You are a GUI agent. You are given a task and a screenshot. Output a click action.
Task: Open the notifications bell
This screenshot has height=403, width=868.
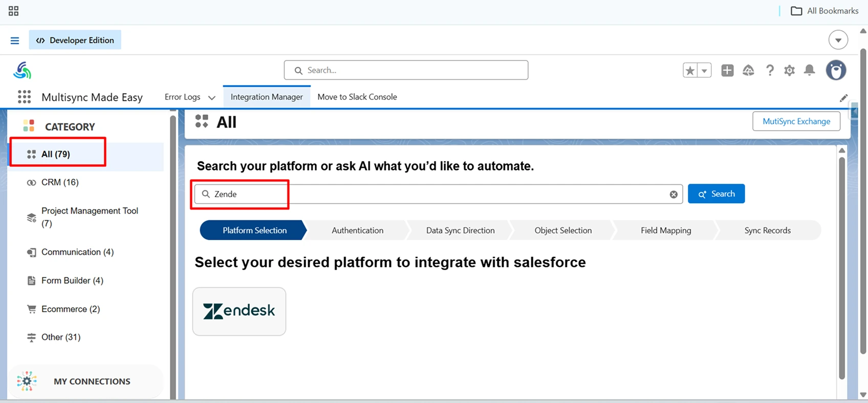tap(810, 70)
